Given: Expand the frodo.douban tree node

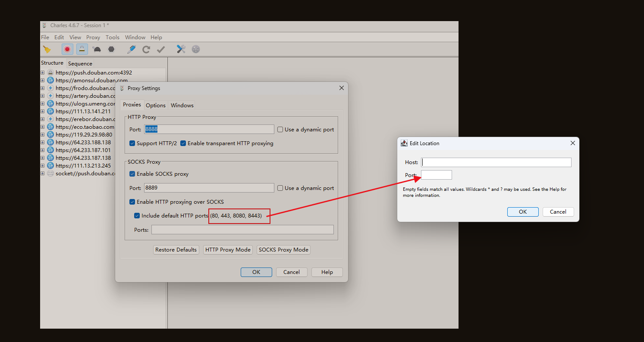Looking at the screenshot, I should 43,88.
